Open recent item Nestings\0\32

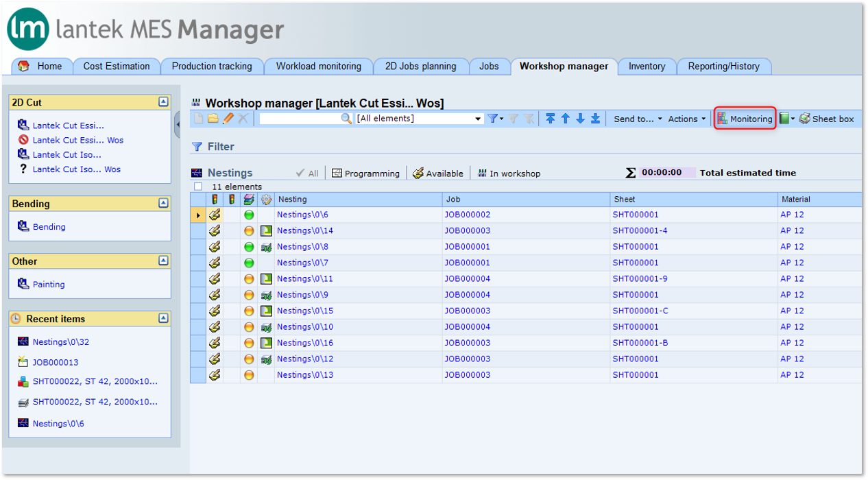coord(61,342)
